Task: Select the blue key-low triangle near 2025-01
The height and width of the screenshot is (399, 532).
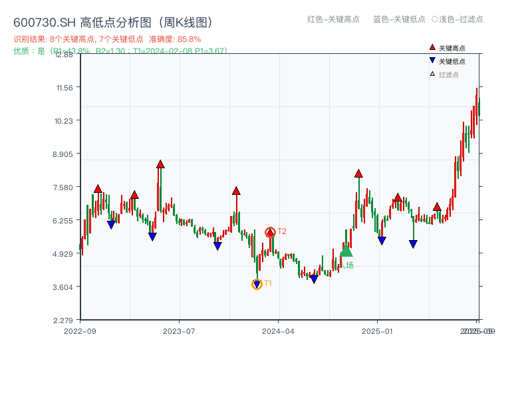Action: coord(381,240)
